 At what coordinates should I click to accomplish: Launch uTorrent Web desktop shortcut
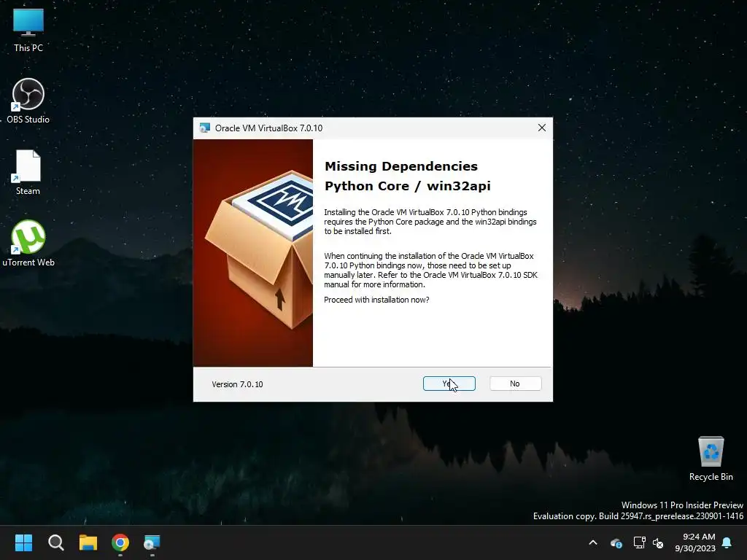tap(28, 243)
